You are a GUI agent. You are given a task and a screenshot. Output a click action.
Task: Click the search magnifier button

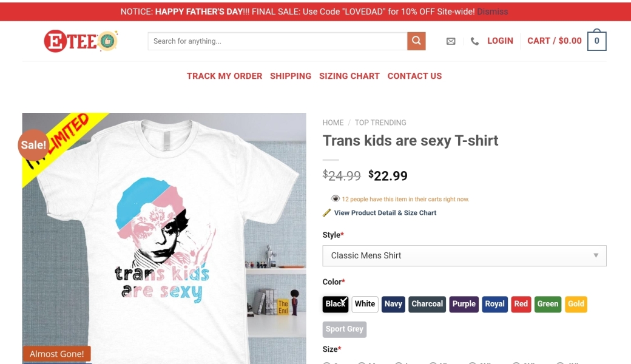[x=416, y=41]
